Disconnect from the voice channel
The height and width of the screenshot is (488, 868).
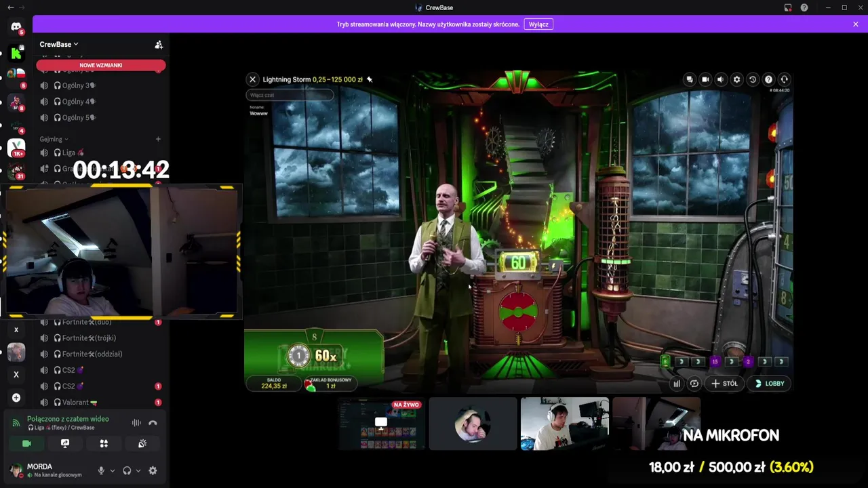click(153, 423)
